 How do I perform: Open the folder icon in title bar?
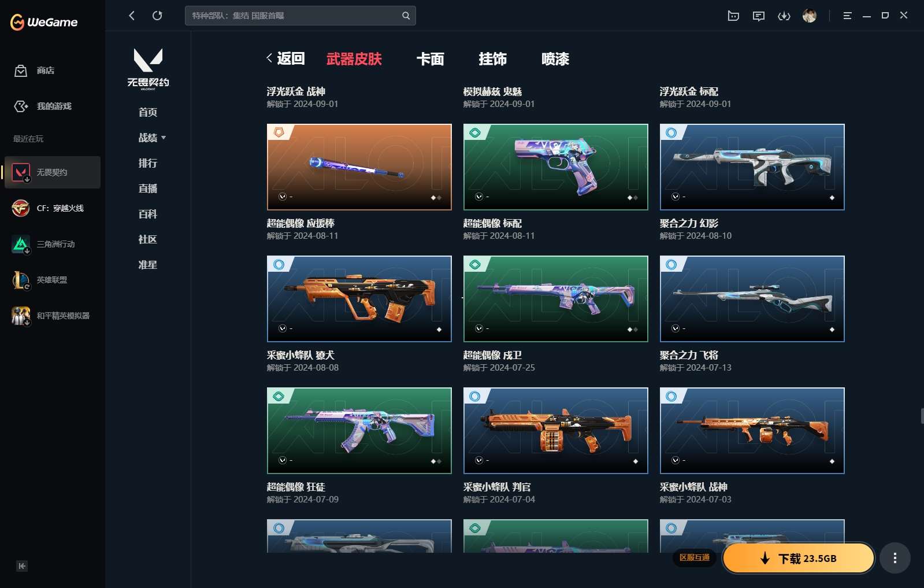click(x=733, y=16)
